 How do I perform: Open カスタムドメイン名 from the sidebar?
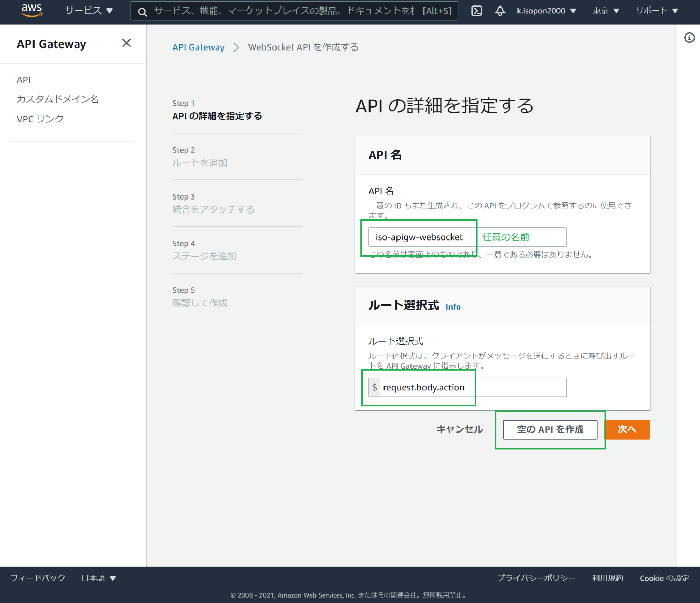click(x=57, y=99)
